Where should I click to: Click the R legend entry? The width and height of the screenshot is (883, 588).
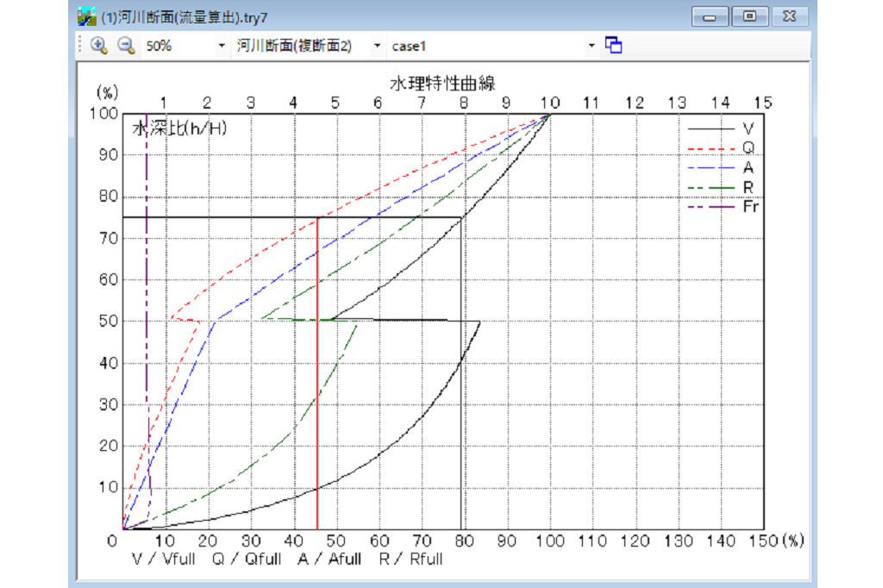pyautogui.click(x=721, y=187)
